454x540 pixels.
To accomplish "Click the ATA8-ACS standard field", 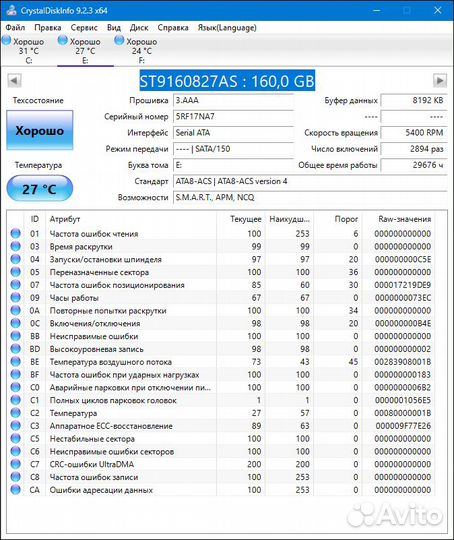I will coord(310,181).
